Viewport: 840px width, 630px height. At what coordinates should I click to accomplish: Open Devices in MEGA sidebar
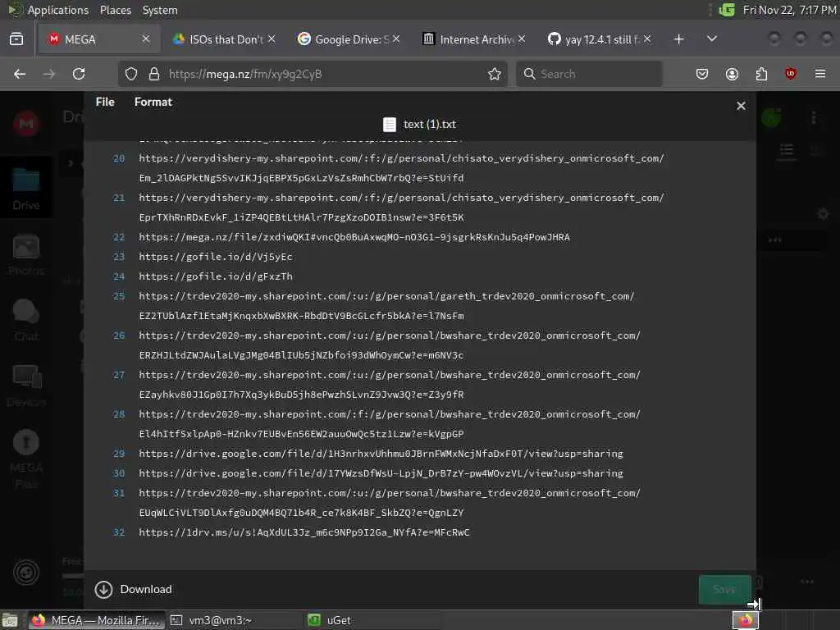pyautogui.click(x=25, y=386)
